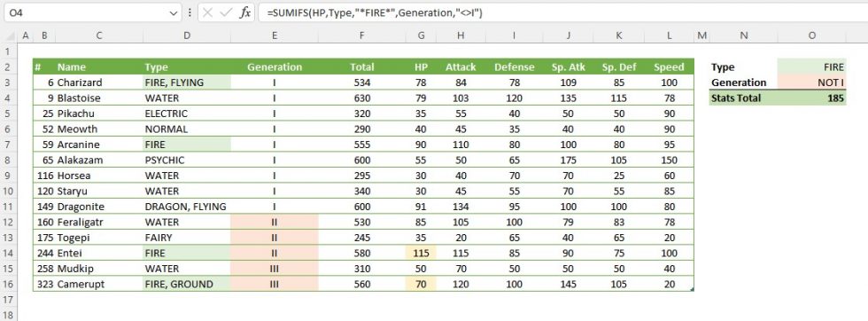Select Togepi's Generation cell
The width and height of the screenshot is (868, 321).
275,238
